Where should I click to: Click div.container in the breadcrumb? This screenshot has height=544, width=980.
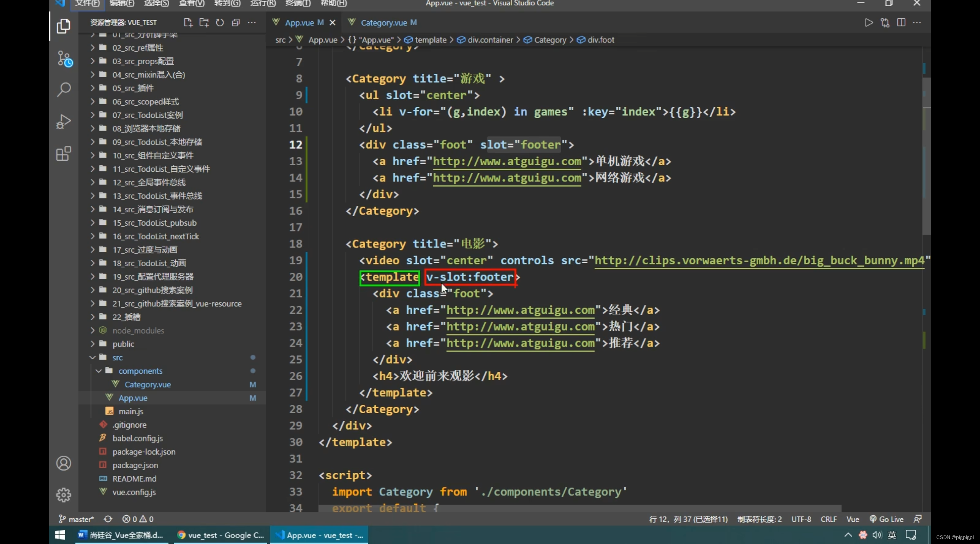pyautogui.click(x=485, y=40)
